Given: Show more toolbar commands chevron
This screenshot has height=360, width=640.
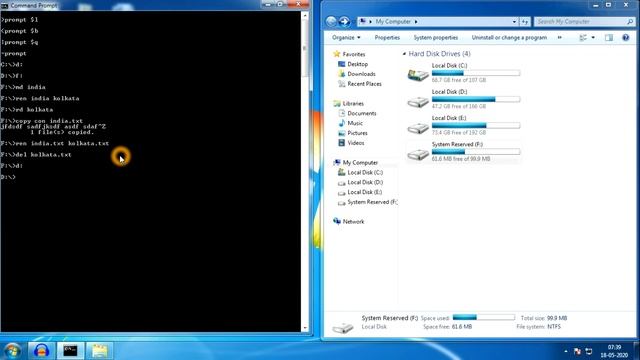Looking at the screenshot, I should coord(560,38).
